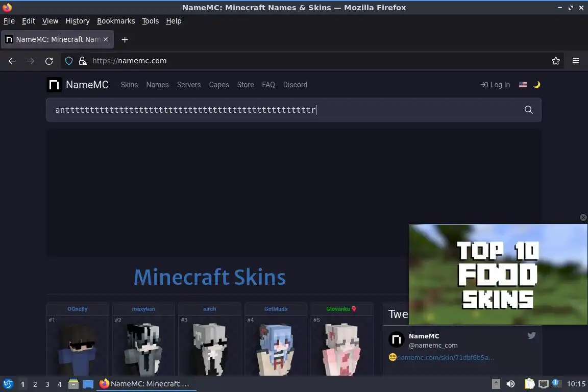The height and width of the screenshot is (392, 588).
Task: Click the Twitter bird icon
Action: coord(531,335)
